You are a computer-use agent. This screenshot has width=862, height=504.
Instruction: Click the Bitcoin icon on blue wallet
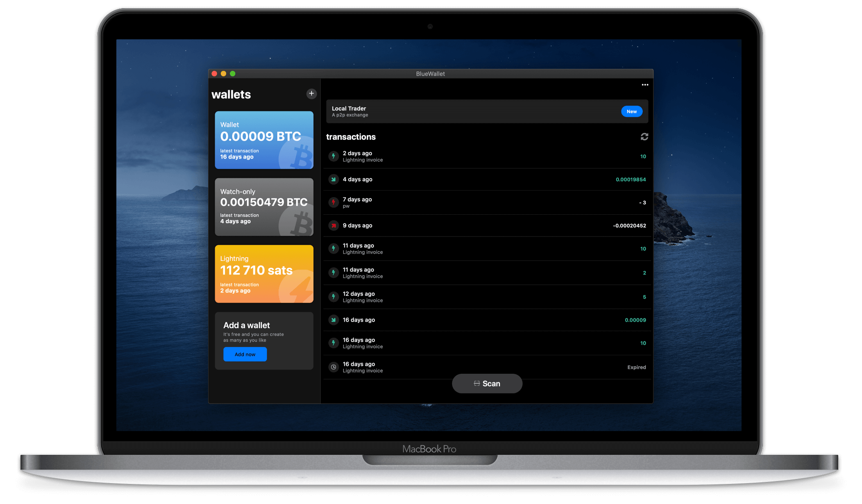click(x=298, y=156)
